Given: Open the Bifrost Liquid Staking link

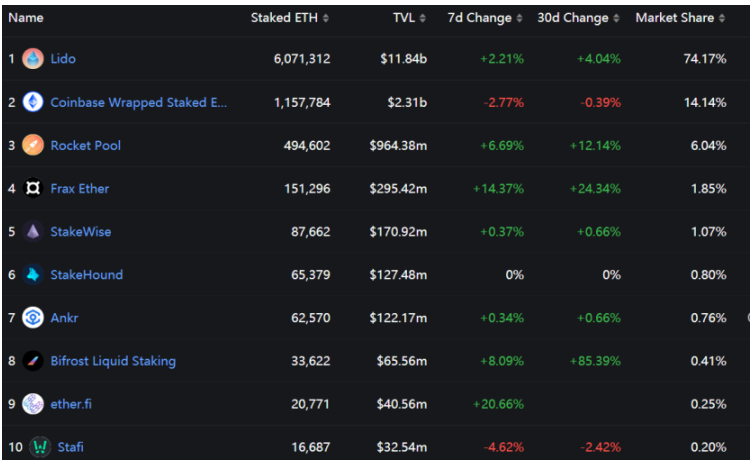Looking at the screenshot, I should [113, 361].
